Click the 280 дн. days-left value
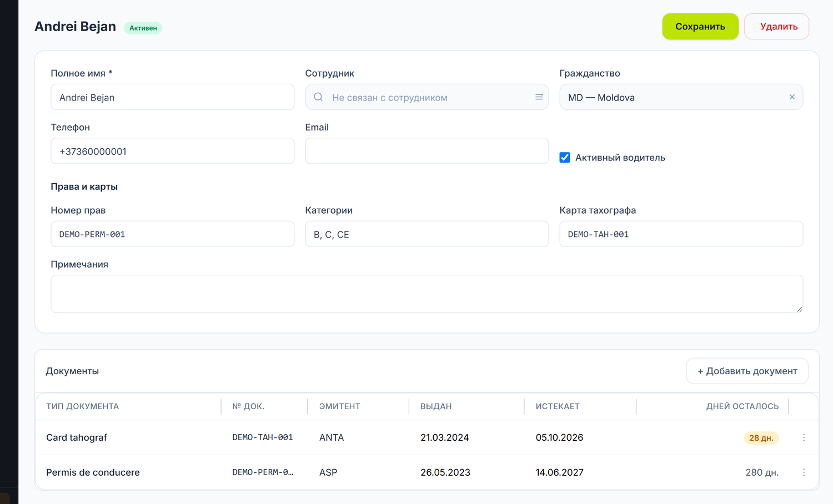 pyautogui.click(x=762, y=472)
